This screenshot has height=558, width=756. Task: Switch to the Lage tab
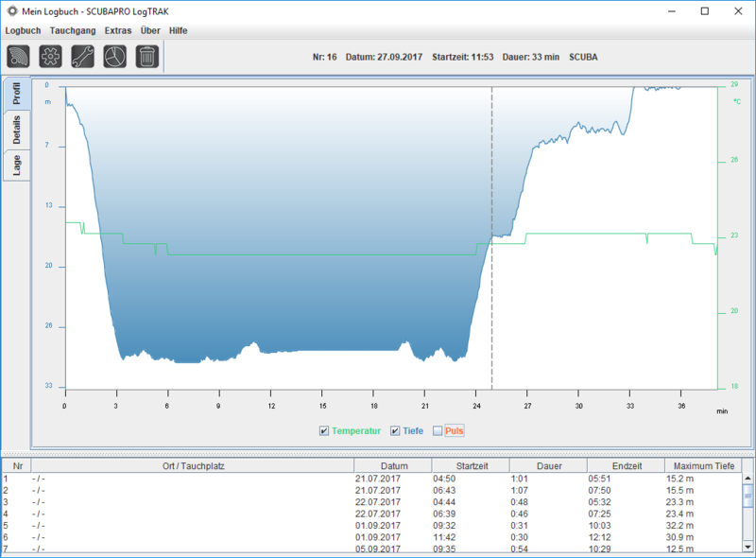click(x=17, y=166)
